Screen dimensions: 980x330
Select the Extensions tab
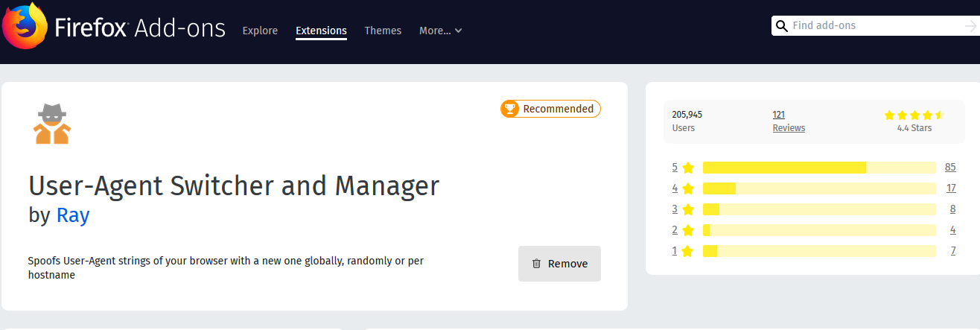pyautogui.click(x=321, y=31)
